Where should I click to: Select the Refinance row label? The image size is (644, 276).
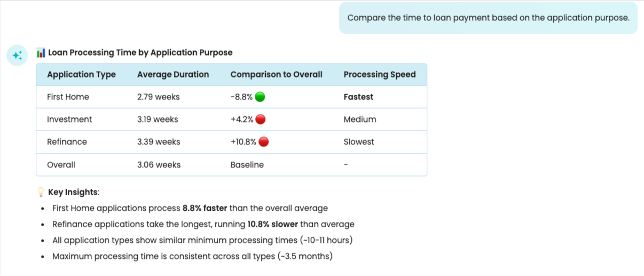pyautogui.click(x=67, y=142)
